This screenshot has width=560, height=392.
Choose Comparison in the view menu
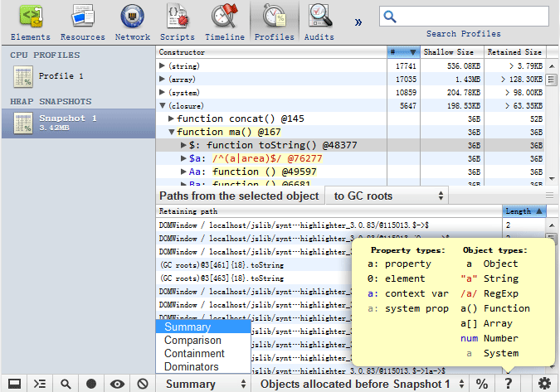[203, 341]
